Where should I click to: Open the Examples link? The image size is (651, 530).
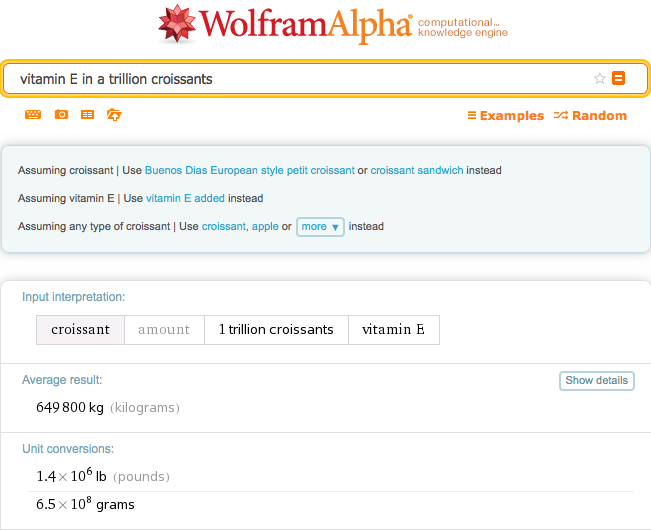coord(506,115)
